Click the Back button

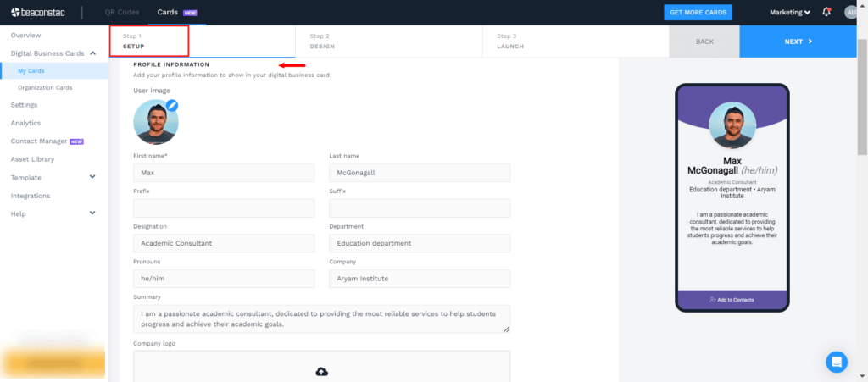pyautogui.click(x=704, y=42)
